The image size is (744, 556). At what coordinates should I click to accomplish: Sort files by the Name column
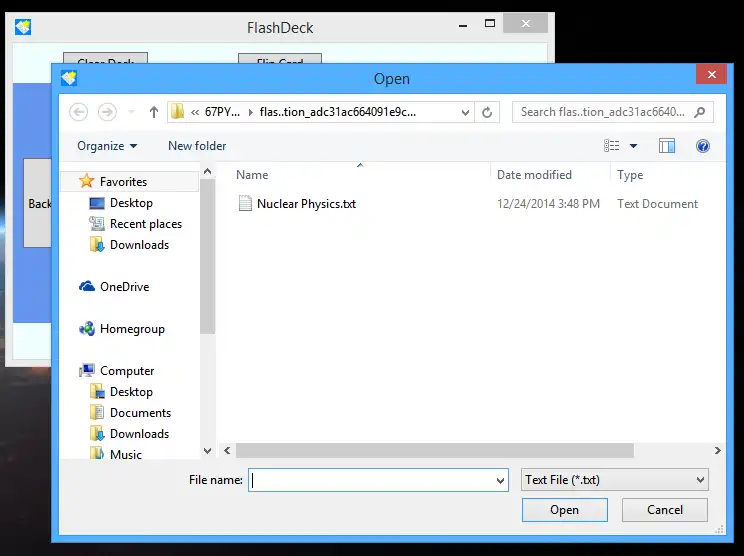tap(252, 175)
